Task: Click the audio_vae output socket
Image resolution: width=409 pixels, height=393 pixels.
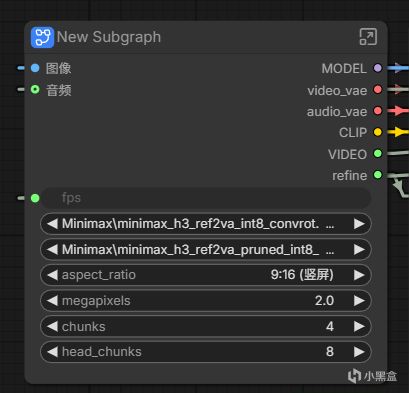Action: pos(378,111)
